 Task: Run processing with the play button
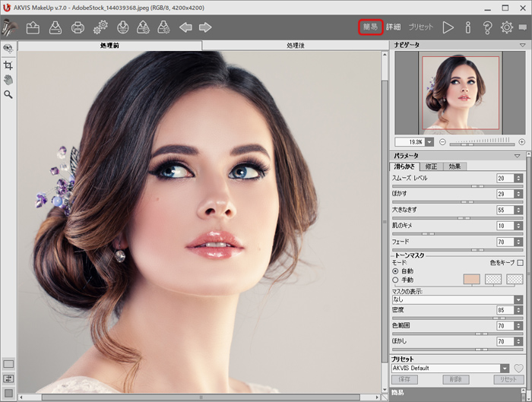pos(448,27)
